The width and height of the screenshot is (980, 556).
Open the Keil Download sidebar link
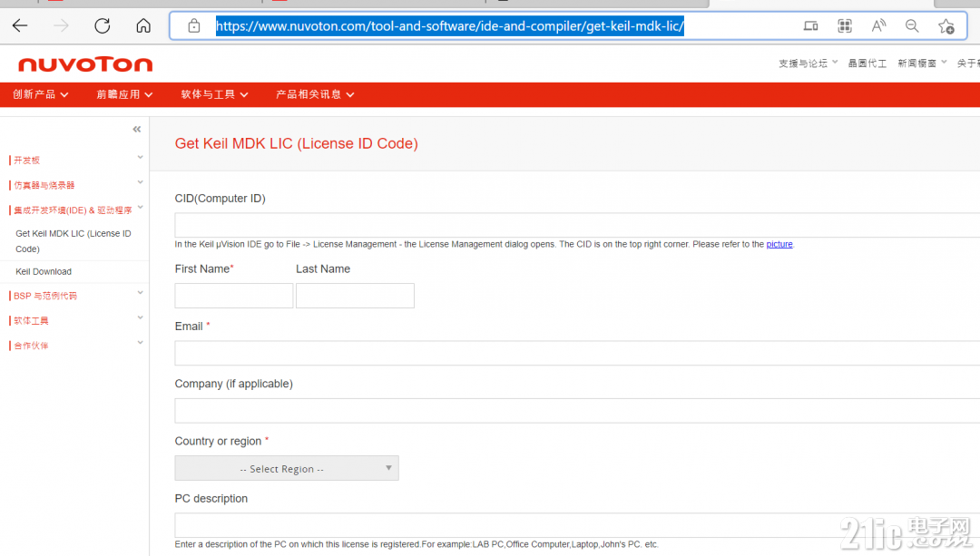tap(44, 272)
